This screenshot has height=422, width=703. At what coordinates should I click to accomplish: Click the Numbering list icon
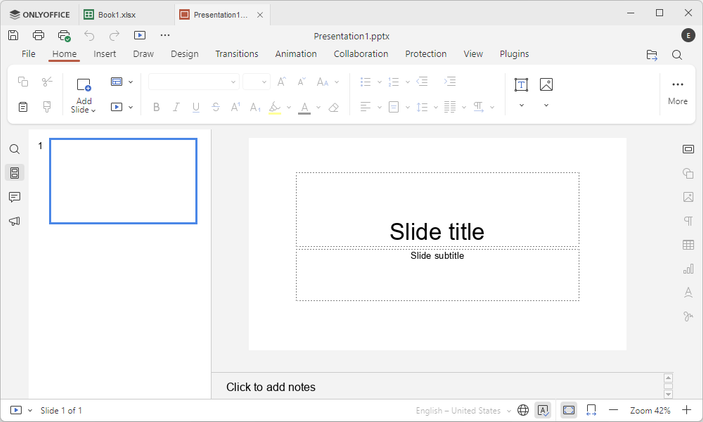pyautogui.click(x=394, y=82)
